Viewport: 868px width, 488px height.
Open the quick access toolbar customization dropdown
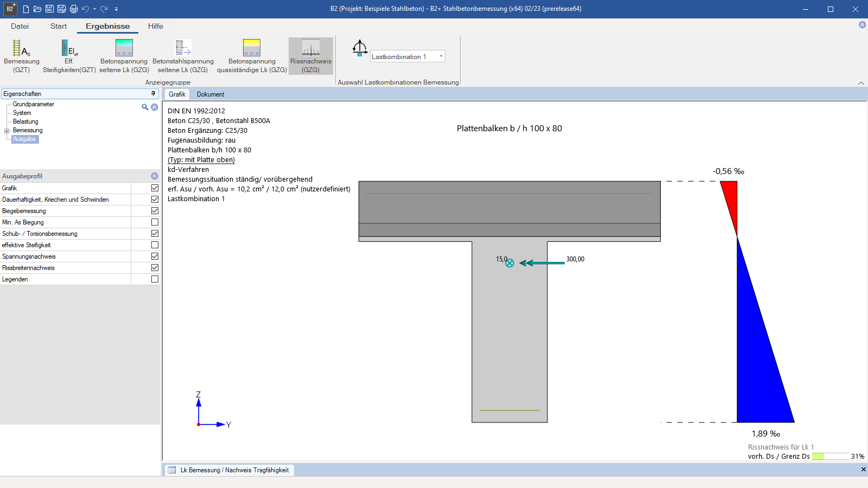[116, 9]
